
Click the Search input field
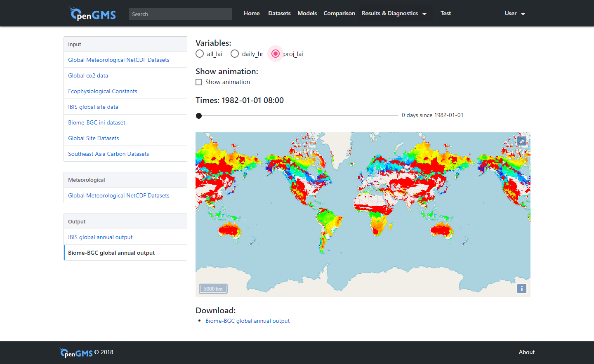coord(180,14)
